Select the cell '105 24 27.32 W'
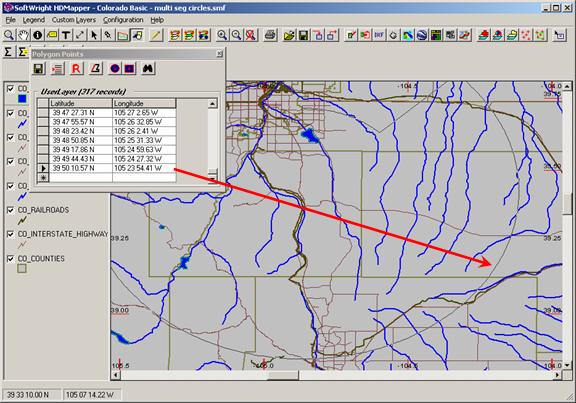This screenshot has width=576, height=403. (x=144, y=159)
